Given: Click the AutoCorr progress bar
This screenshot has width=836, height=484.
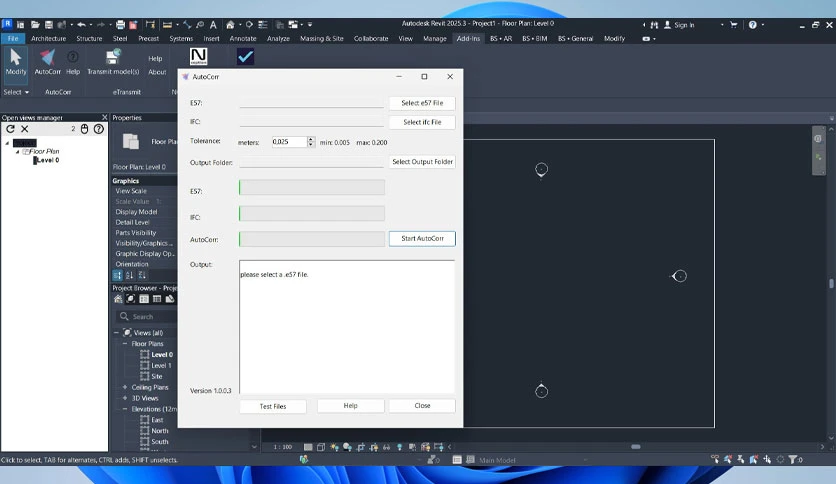Looking at the screenshot, I should [x=312, y=239].
